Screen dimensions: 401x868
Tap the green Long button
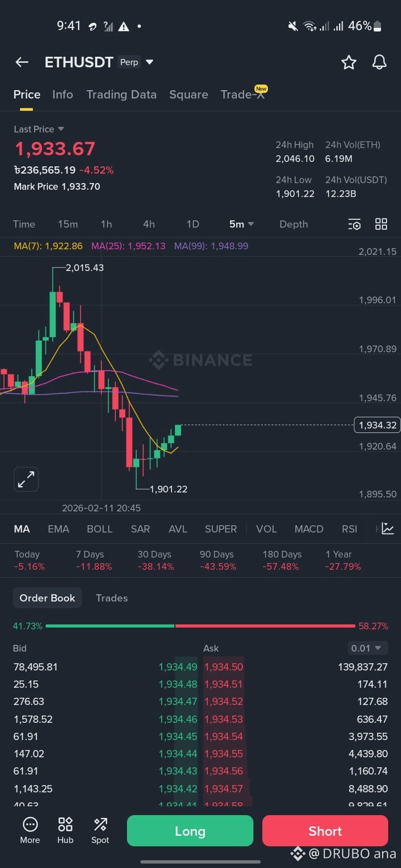190,831
